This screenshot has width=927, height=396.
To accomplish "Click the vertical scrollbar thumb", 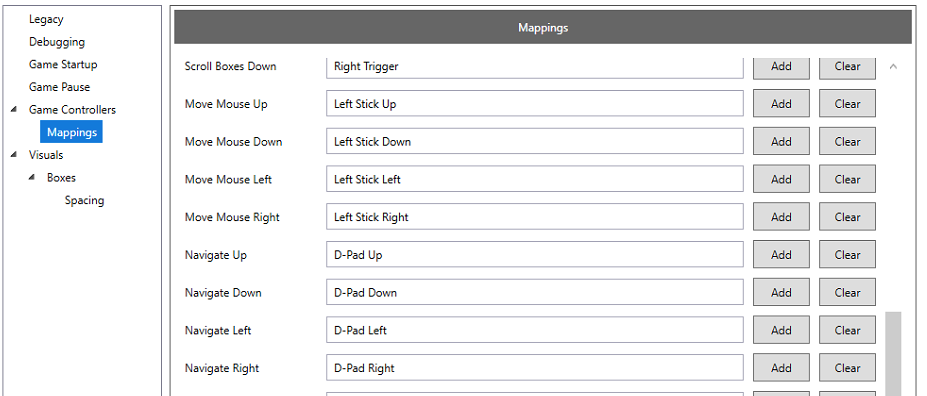I will (893, 353).
